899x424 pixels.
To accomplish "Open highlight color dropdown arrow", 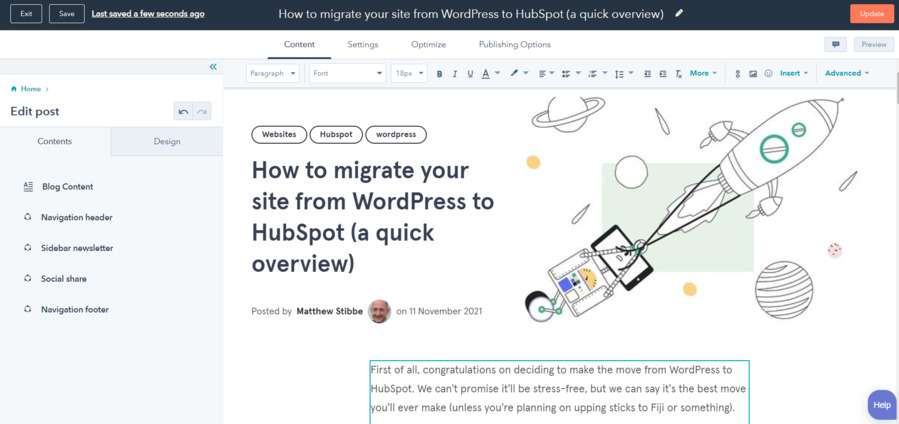I will click(x=526, y=73).
